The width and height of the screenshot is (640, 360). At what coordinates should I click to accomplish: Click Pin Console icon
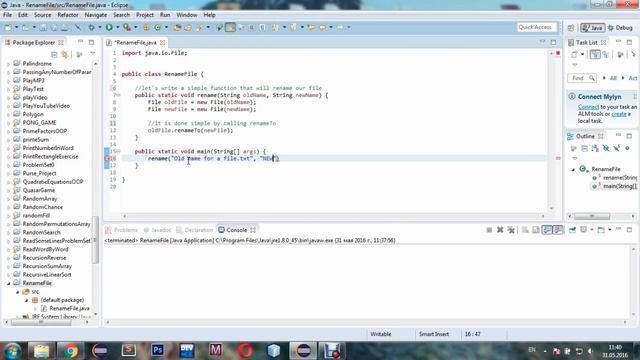point(572,230)
